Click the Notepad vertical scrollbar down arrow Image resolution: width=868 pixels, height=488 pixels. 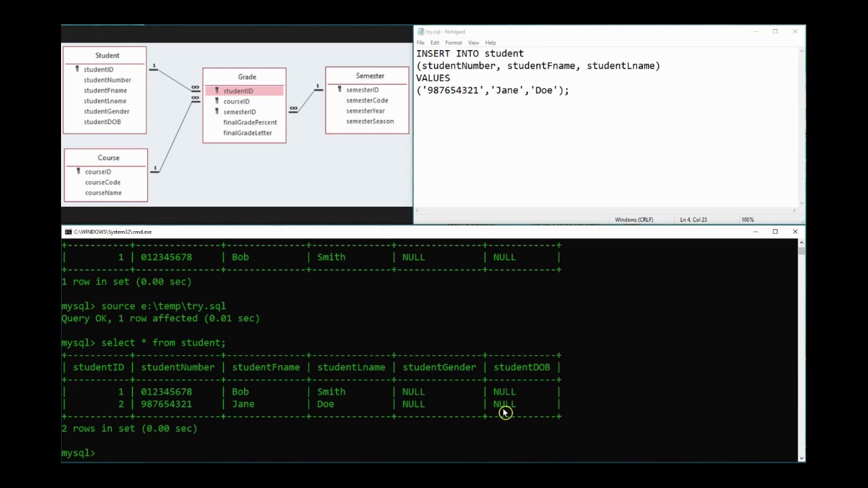tap(802, 203)
